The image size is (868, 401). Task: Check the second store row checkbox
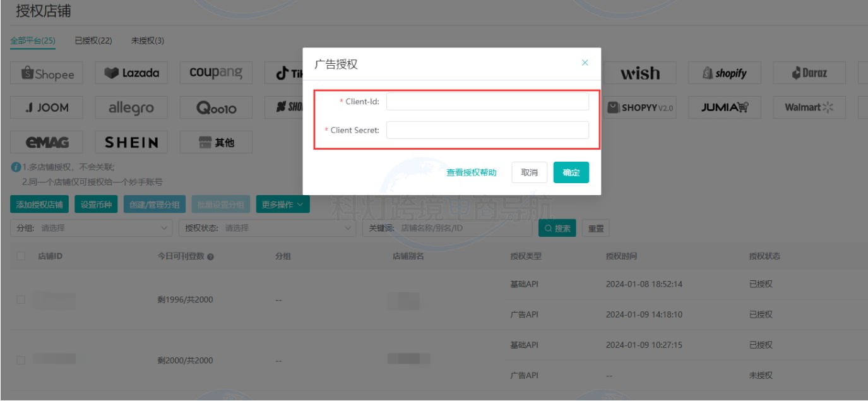21,360
